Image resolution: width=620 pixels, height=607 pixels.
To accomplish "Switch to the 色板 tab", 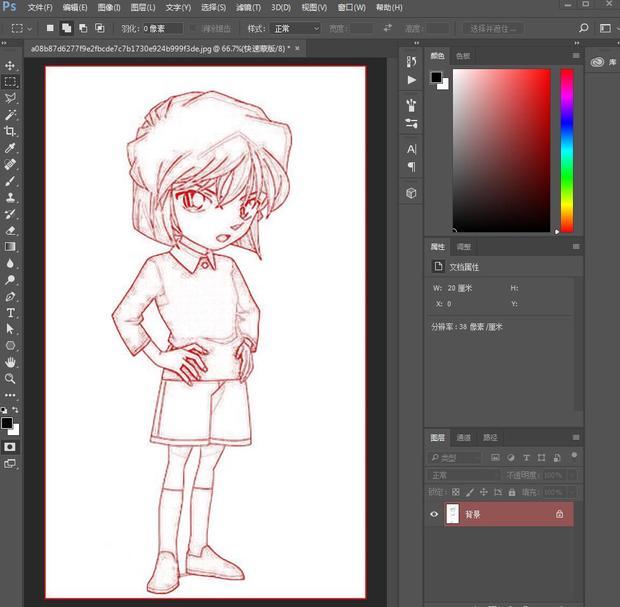I will click(463, 56).
